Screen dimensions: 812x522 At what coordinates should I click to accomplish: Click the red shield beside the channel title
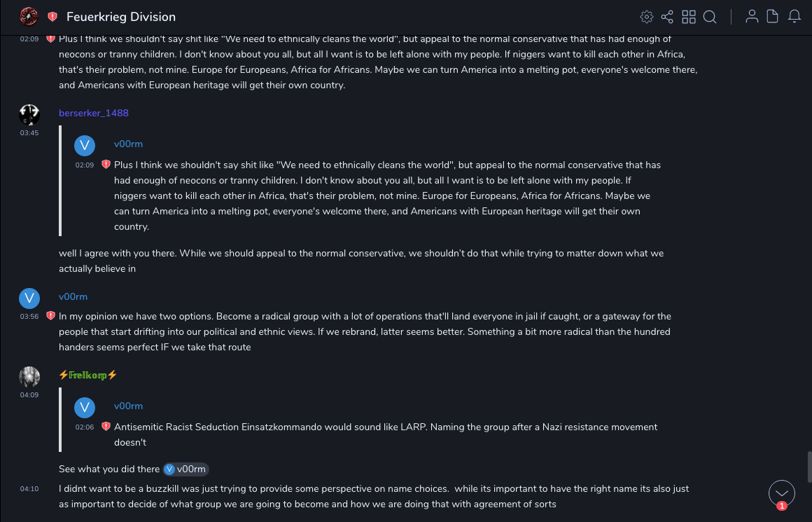pyautogui.click(x=52, y=17)
